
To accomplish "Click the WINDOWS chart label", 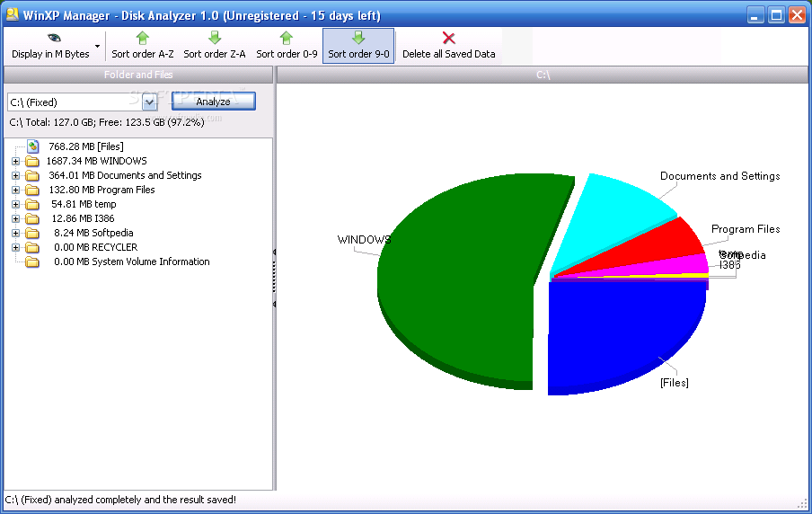I will (364, 240).
